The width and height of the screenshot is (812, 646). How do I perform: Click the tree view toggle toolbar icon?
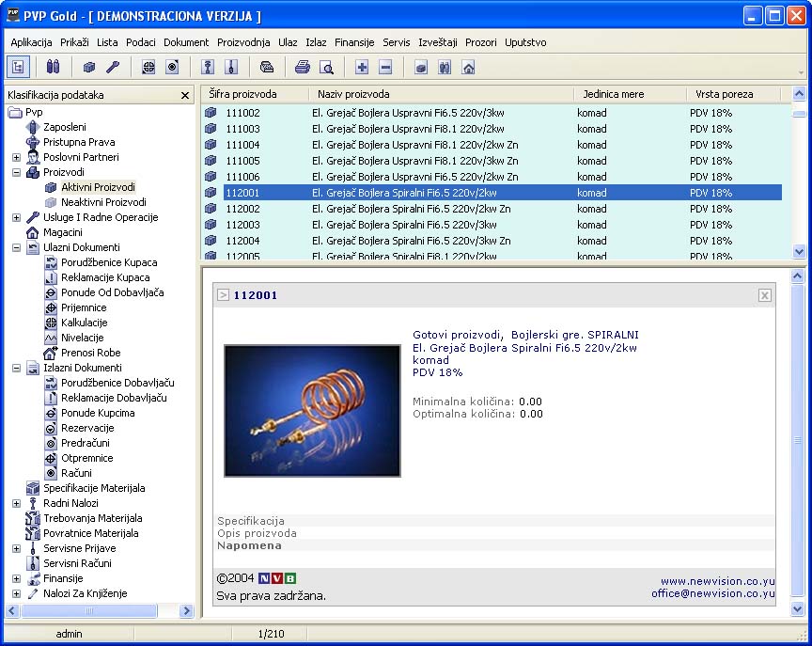click(x=18, y=67)
